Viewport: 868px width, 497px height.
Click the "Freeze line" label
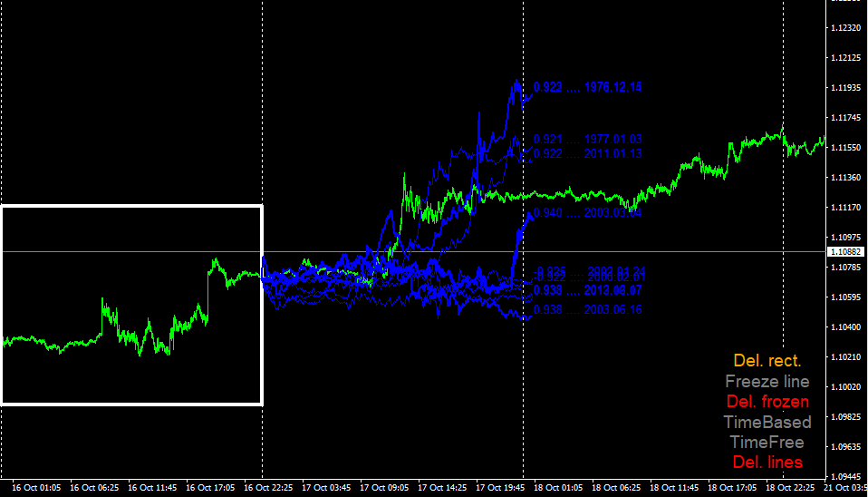(x=767, y=381)
